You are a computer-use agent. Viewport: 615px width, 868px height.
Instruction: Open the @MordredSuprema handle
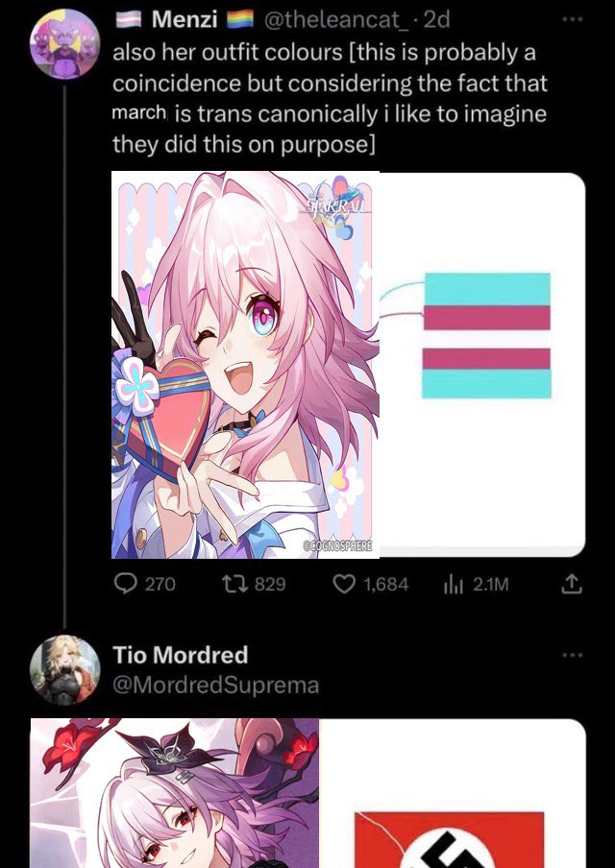click(x=216, y=686)
